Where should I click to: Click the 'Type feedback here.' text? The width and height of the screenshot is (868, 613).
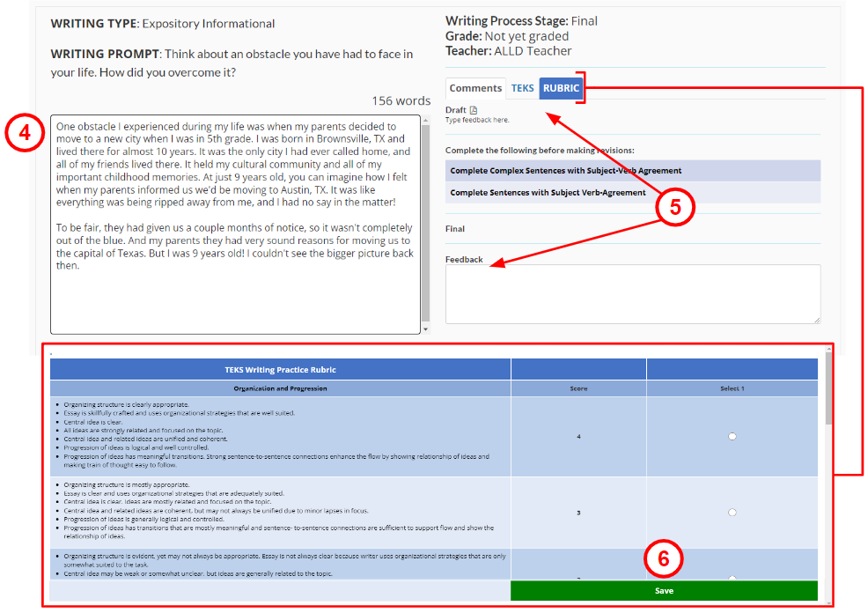click(477, 120)
